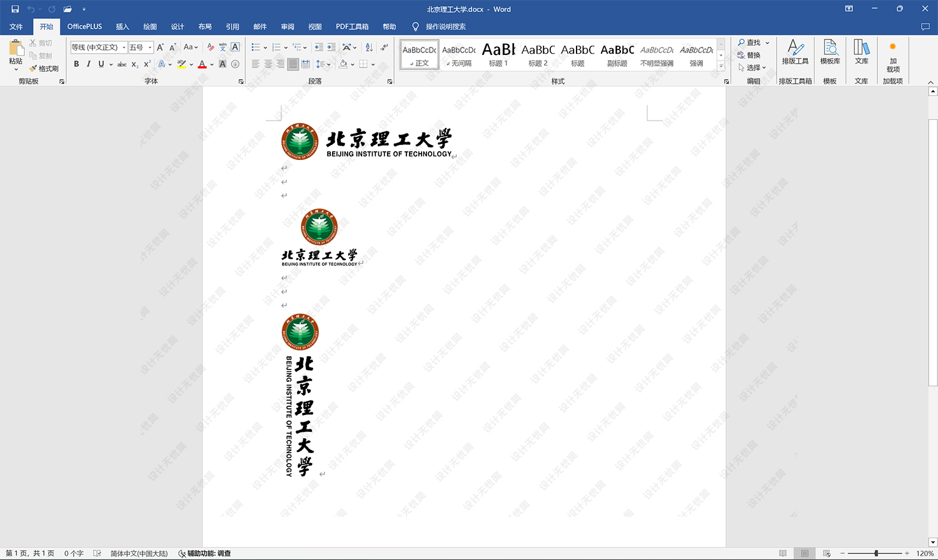This screenshot has height=560, width=938.
Task: Switch to the Design (设计) tab
Action: pos(178,27)
